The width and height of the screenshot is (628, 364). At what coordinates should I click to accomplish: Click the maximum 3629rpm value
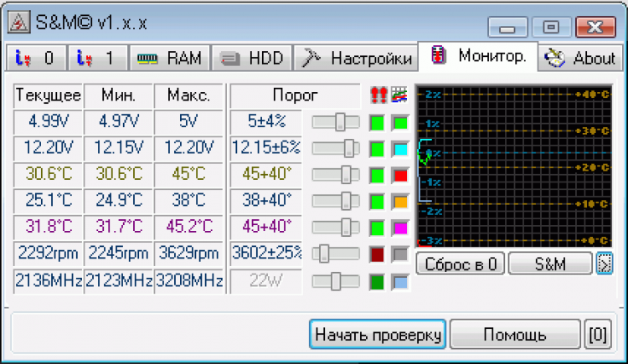188,254
